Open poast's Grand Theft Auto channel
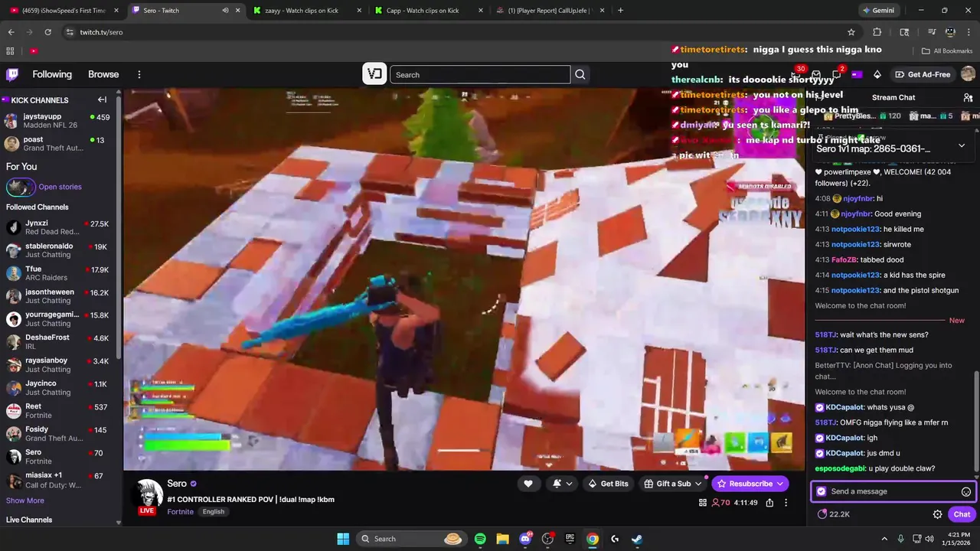980x551 pixels. click(58, 144)
